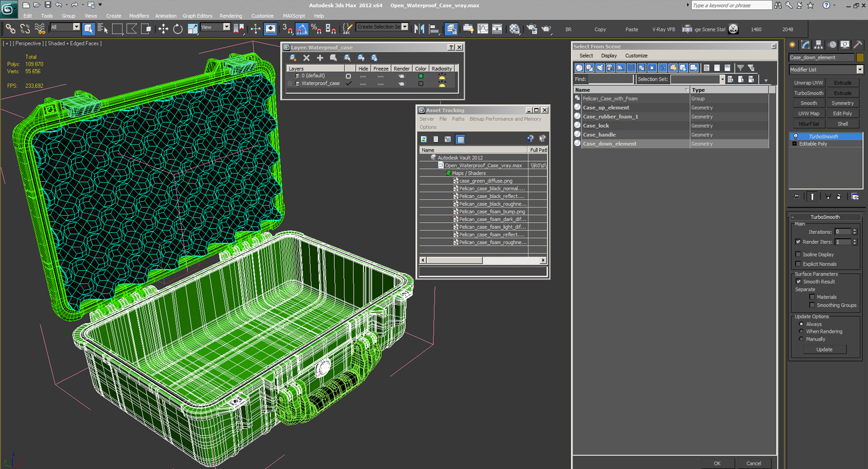The width and height of the screenshot is (868, 469).
Task: Collapse the TurboSmooth rollout
Action: (x=792, y=217)
